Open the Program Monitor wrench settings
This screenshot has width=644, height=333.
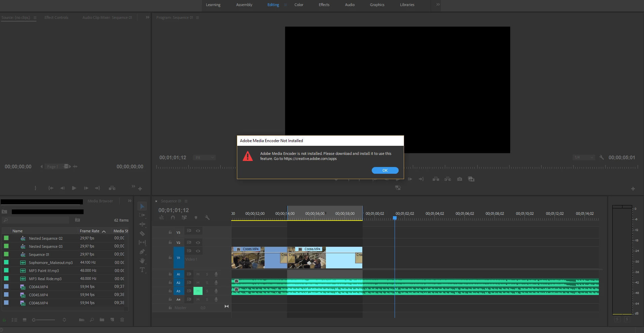[x=602, y=157]
